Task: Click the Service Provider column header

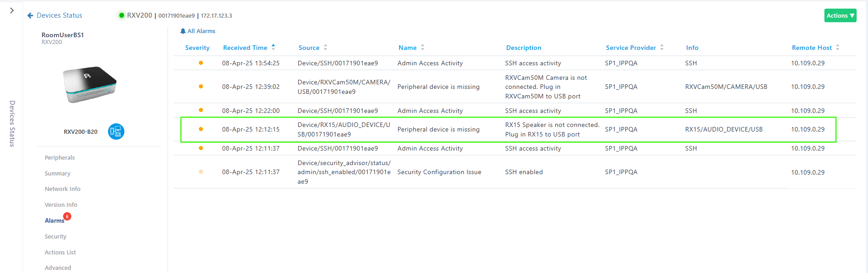Action: 631,48
